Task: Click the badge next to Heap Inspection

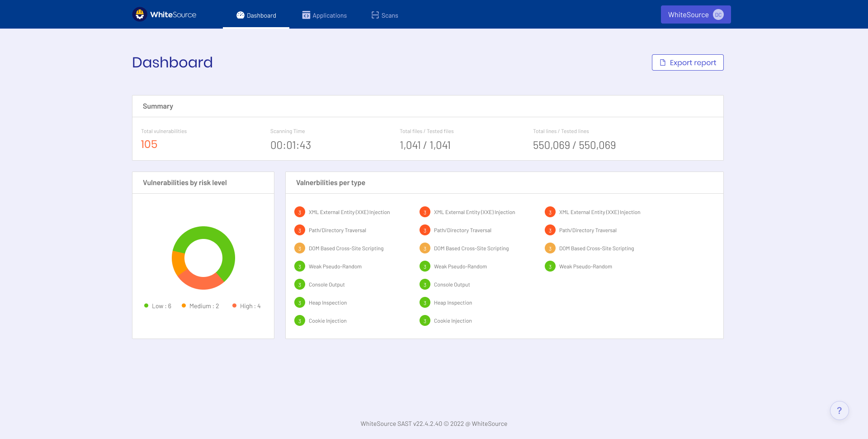Action: tap(300, 302)
